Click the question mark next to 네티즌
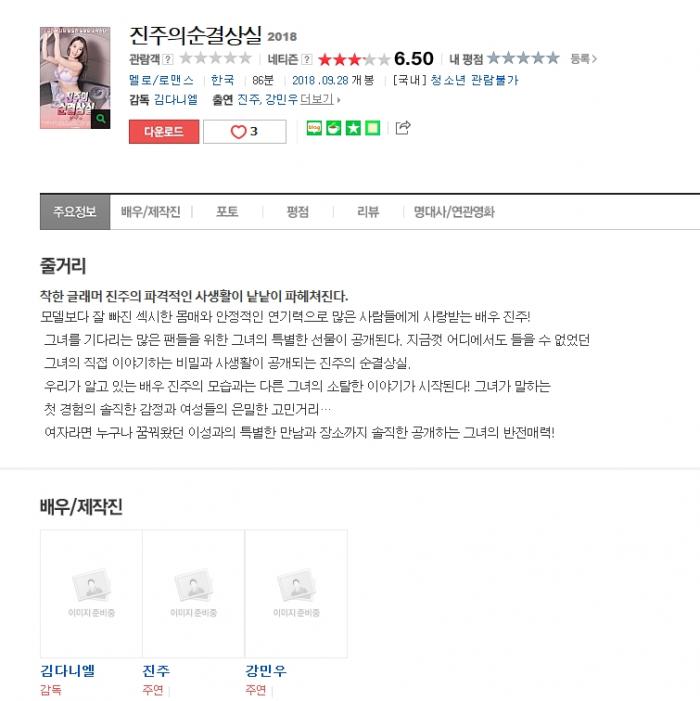The width and height of the screenshot is (700, 701). click(x=307, y=59)
